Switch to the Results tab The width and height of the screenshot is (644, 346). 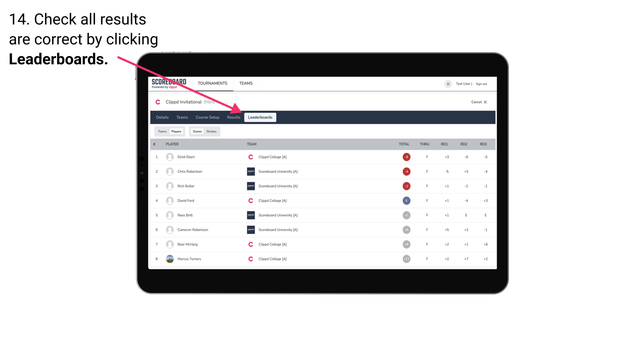pos(234,117)
